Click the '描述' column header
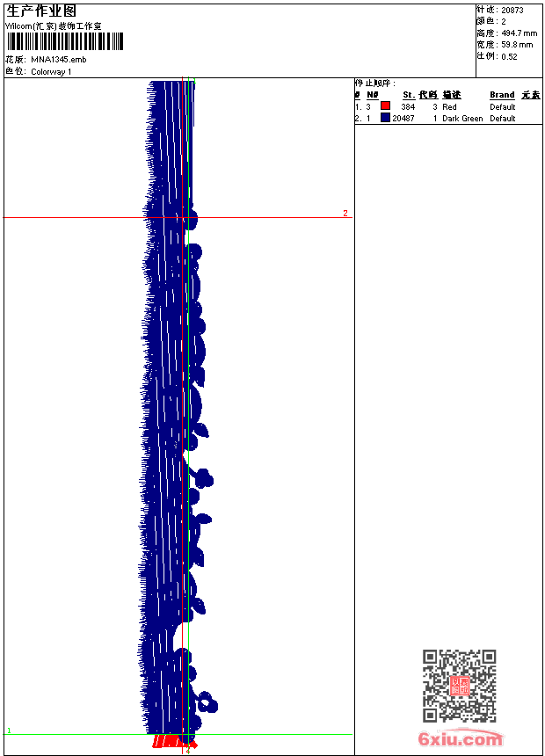The height and width of the screenshot is (756, 545). pos(452,95)
